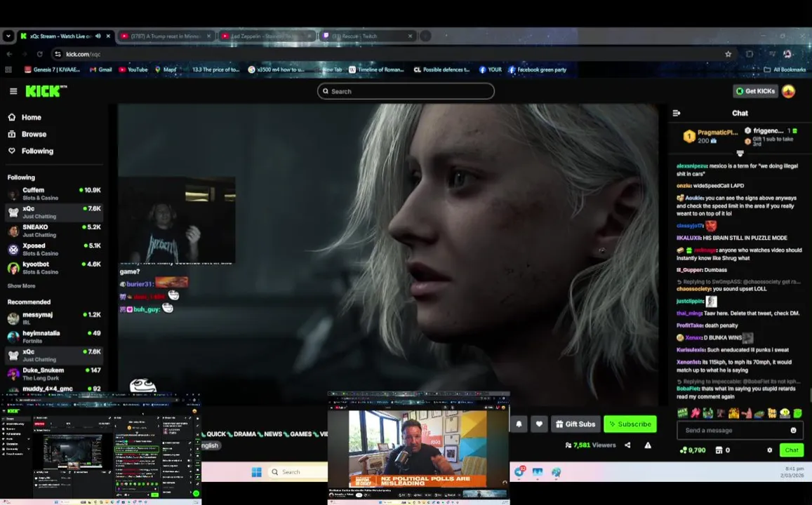The width and height of the screenshot is (812, 505).
Task: Expand Show More under Following
Action: (21, 285)
